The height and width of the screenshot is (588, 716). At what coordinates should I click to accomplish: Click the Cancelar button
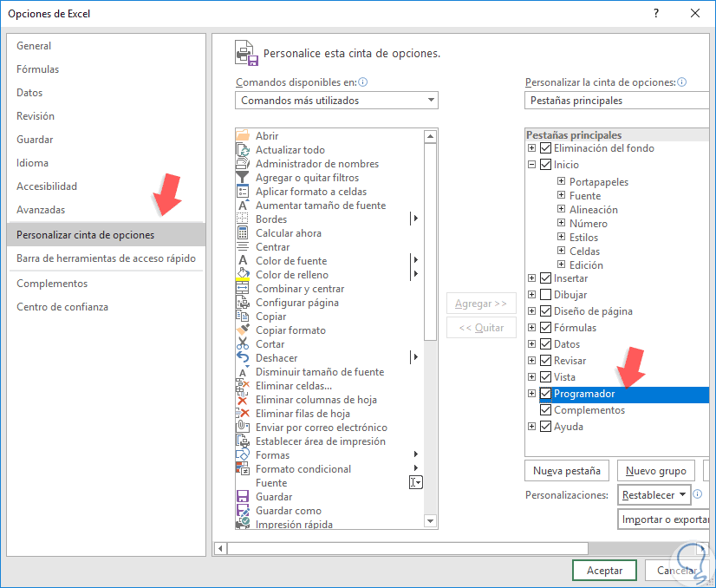(x=677, y=570)
